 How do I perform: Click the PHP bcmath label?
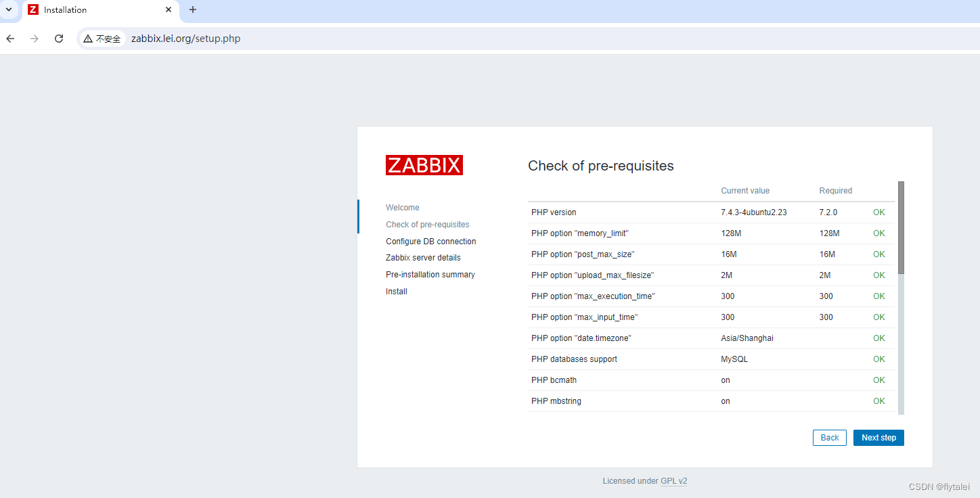pos(554,380)
